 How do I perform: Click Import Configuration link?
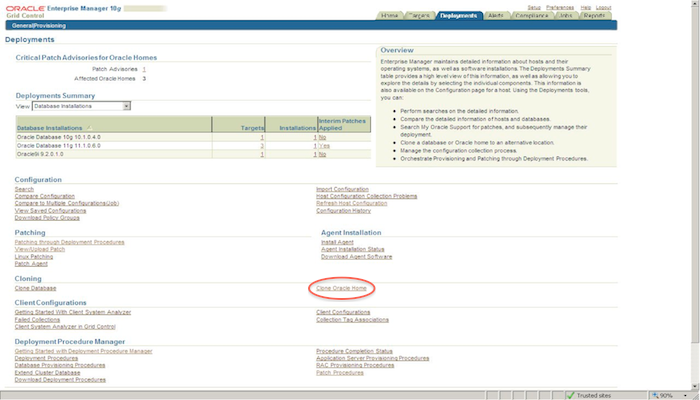click(x=342, y=189)
